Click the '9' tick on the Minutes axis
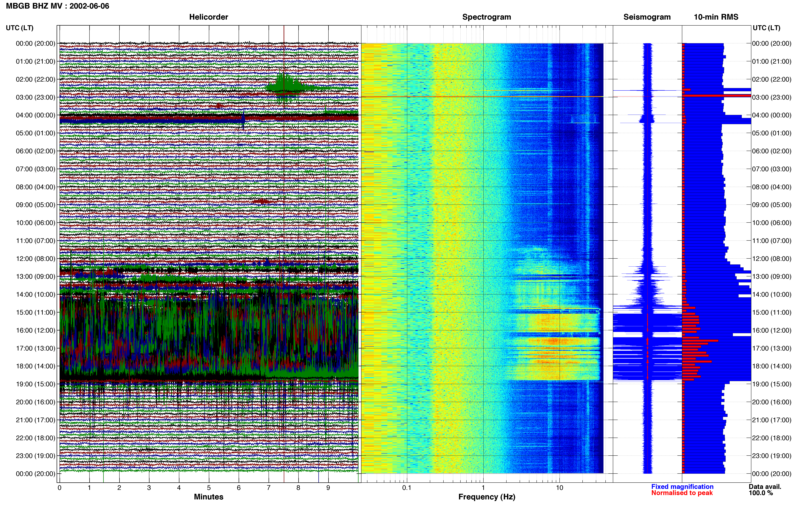Image resolution: width=812 pixels, height=508 pixels. [328, 487]
